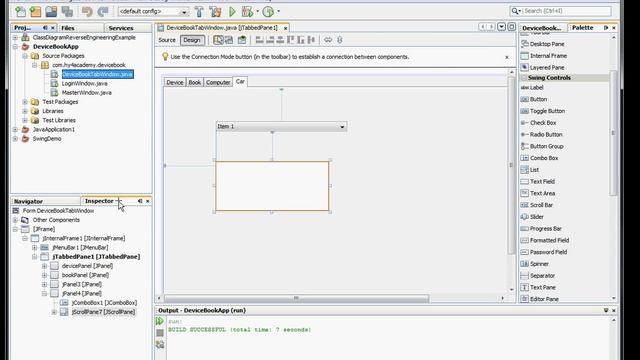Switch to the Files tab

68,28
